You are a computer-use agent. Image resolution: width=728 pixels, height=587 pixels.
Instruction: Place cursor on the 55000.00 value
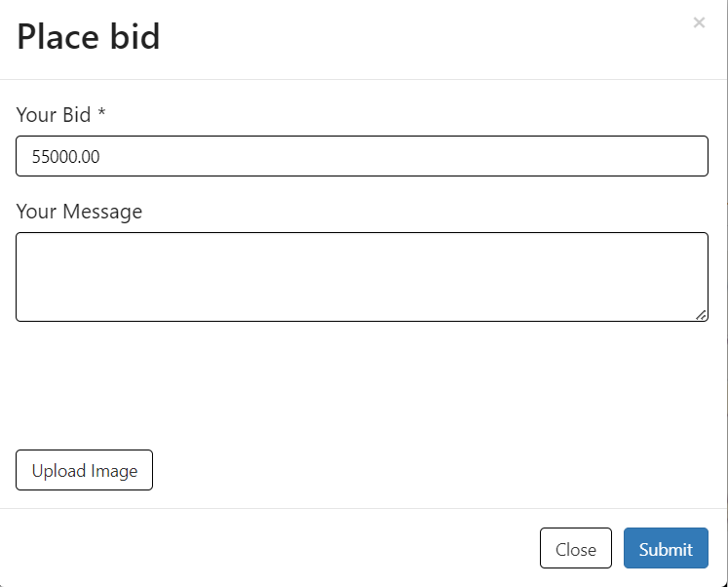click(x=65, y=157)
